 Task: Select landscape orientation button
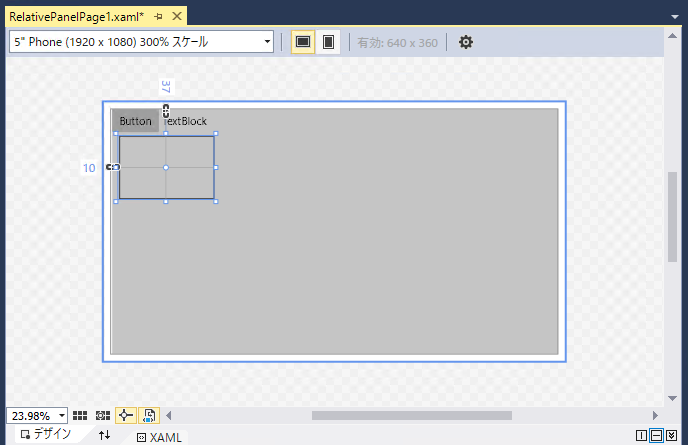303,42
